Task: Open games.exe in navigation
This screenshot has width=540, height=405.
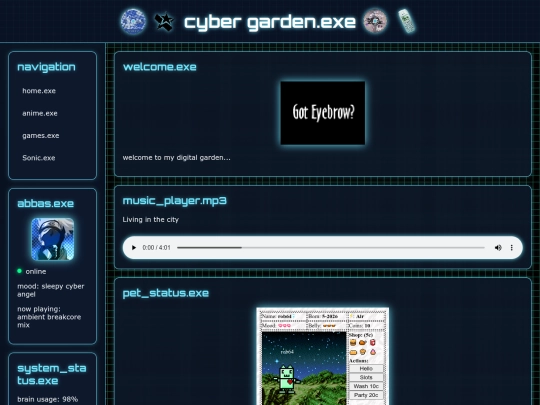Action: 41,136
